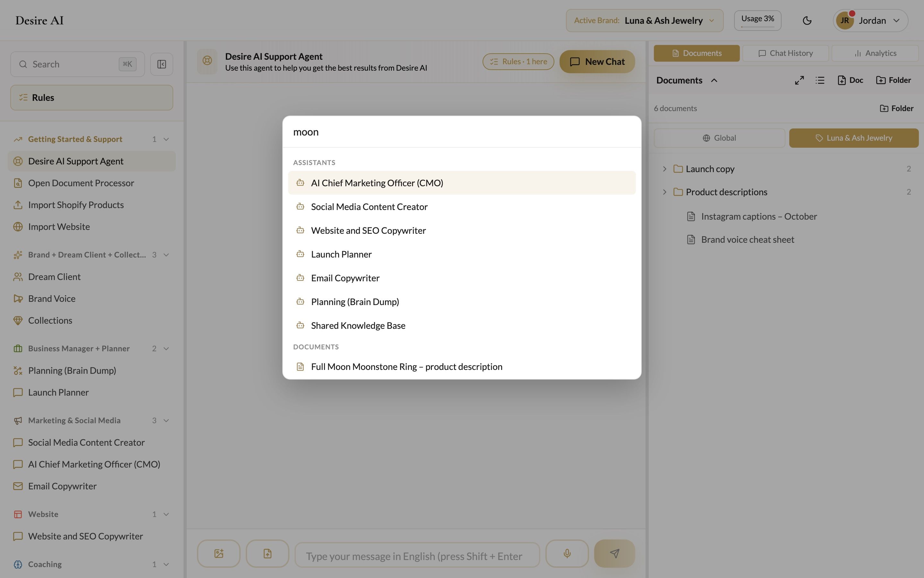924x578 pixels.
Task: Click the JR avatar badge
Action: [x=844, y=21]
